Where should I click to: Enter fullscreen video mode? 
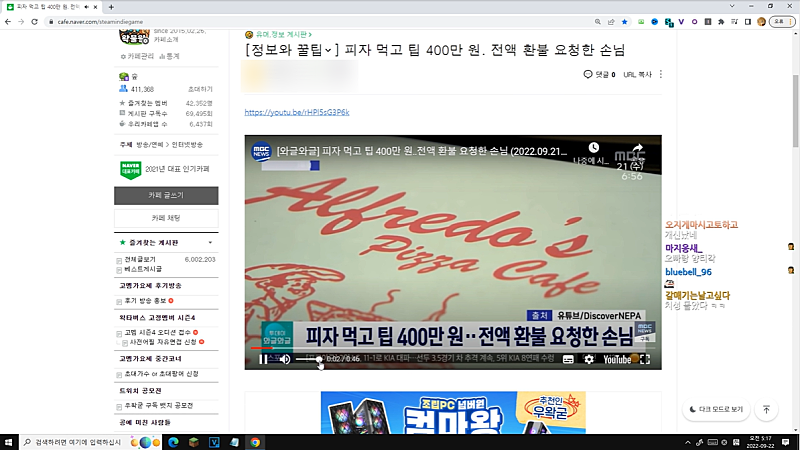coord(645,359)
